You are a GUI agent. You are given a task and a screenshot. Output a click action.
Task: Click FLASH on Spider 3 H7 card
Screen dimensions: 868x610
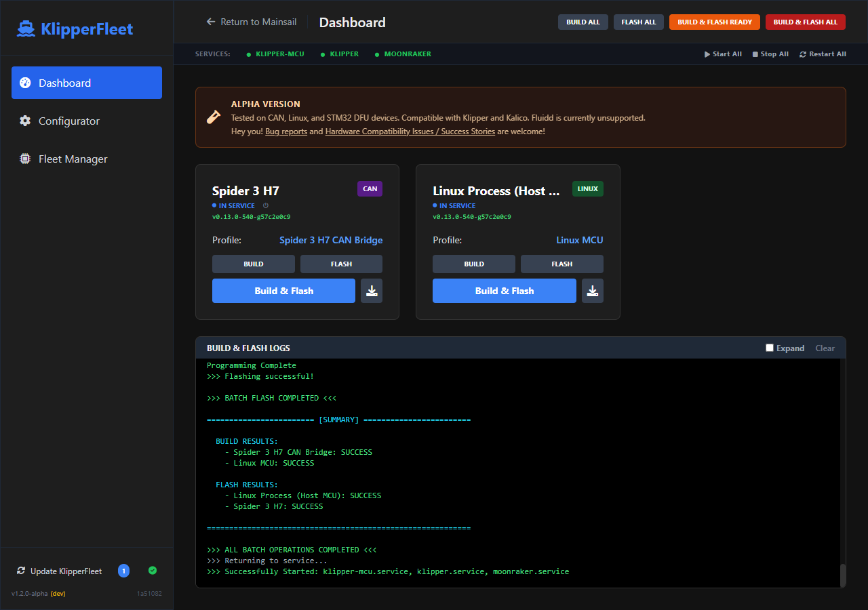(x=341, y=264)
